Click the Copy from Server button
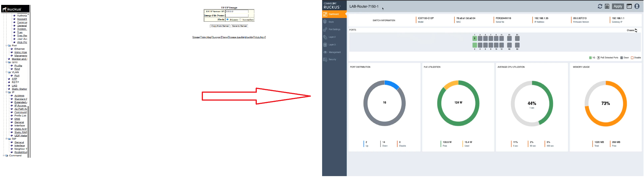 click(220, 26)
